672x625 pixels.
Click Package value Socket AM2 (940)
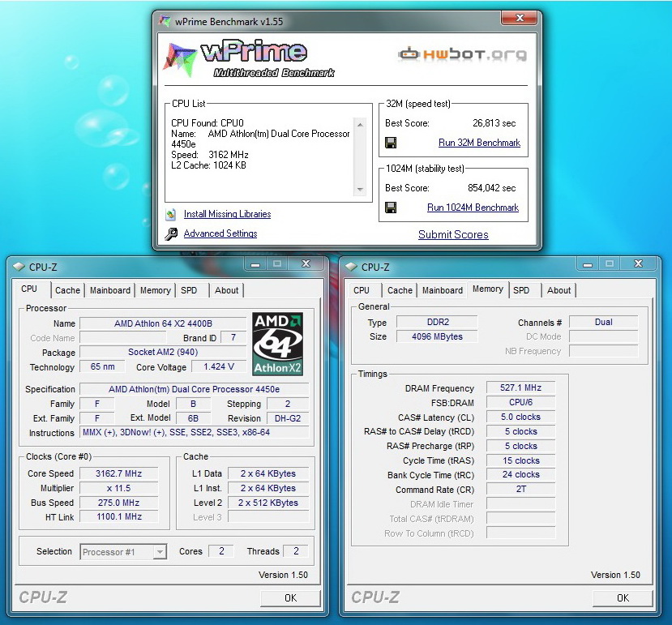pos(163,353)
